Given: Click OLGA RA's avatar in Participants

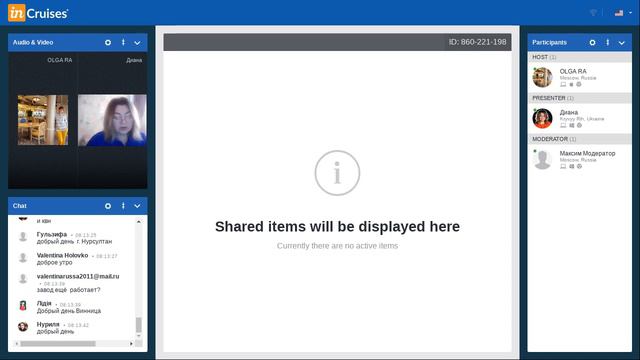Looking at the screenshot, I should tap(542, 77).
